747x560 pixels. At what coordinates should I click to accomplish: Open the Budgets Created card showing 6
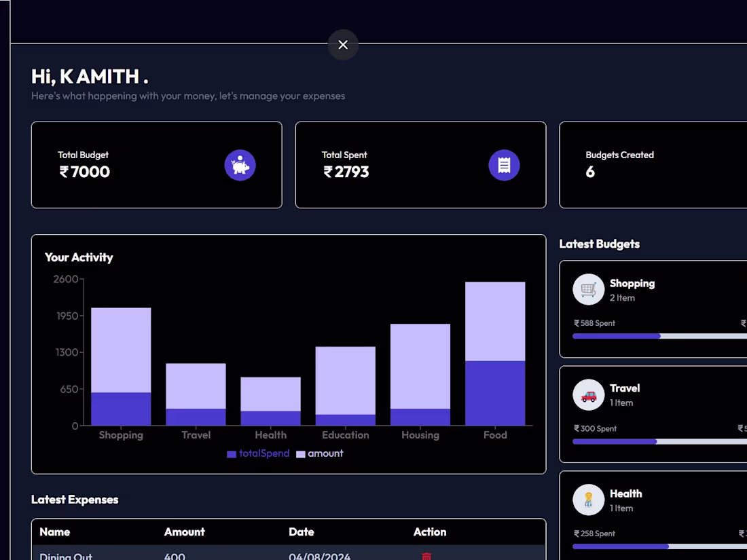(x=652, y=165)
